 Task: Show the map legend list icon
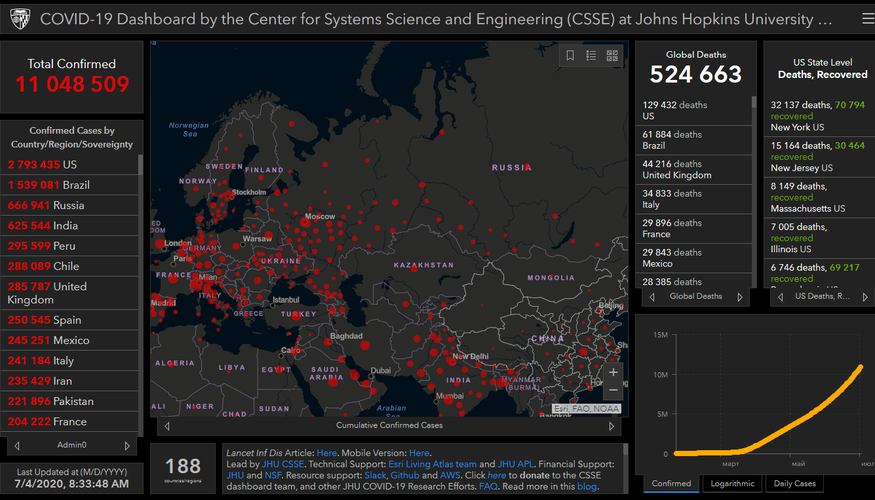(x=591, y=56)
